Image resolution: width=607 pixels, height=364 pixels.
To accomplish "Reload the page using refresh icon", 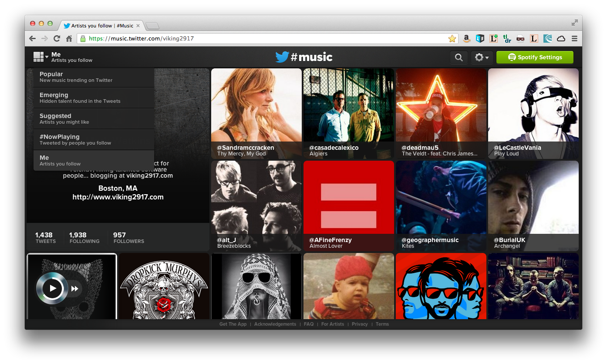I will (57, 39).
